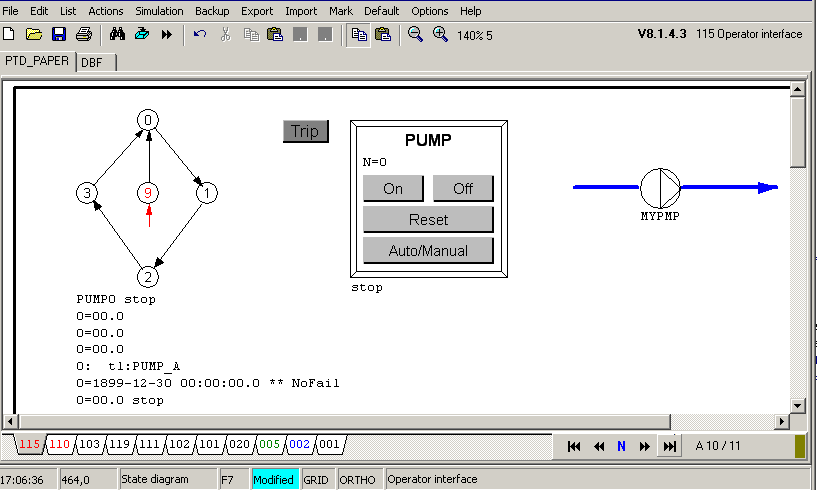
Task: Select state node 3 in diagram
Action: [87, 193]
